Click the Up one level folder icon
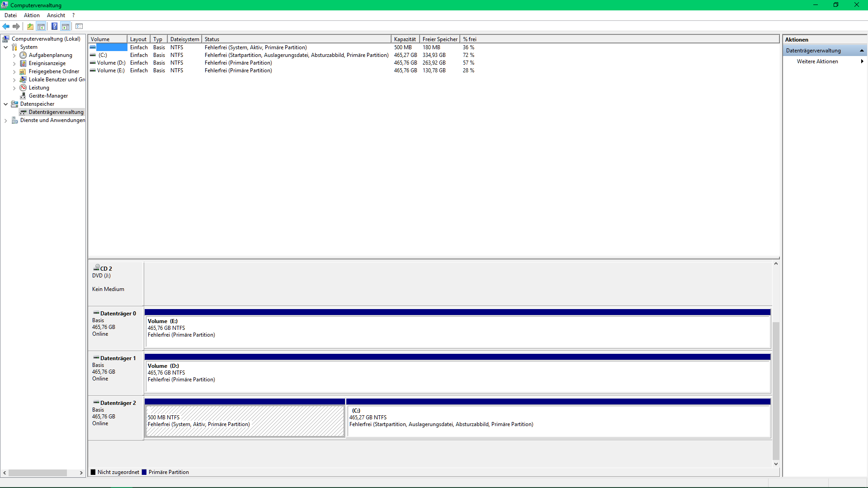The image size is (868, 488). coord(30,26)
